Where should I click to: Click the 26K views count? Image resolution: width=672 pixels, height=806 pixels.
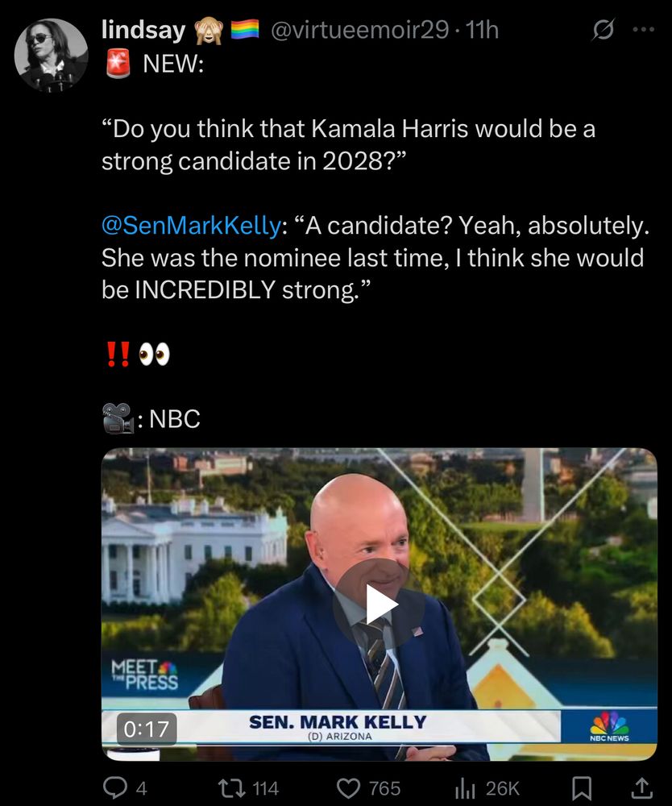[x=503, y=788]
